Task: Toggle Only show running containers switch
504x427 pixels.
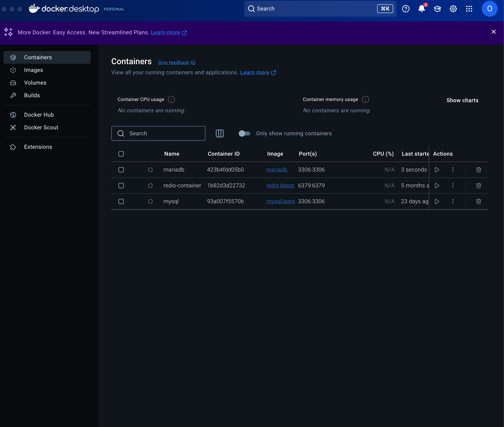Action: (244, 133)
